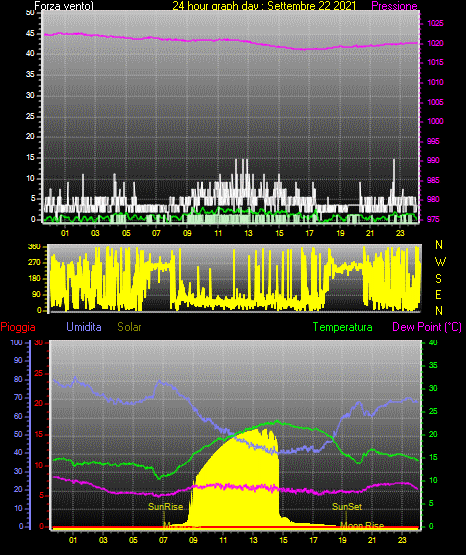Click the 40 temperature axis value

coord(433,342)
